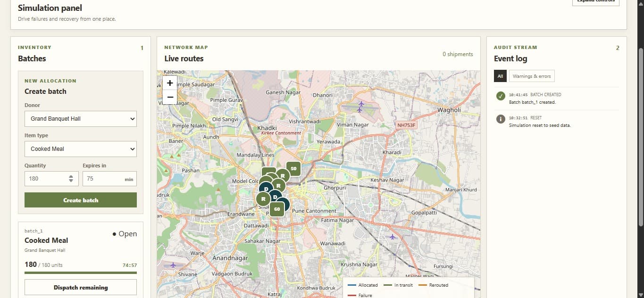Viewport: 644px width, 298px height.
Task: Increase Quantity using the stepper arrows
Action: coord(71,177)
